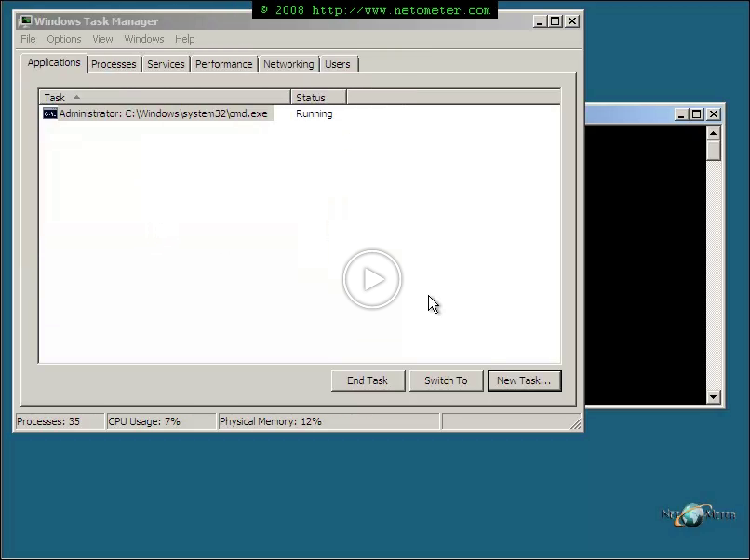Click the Task Manager title bar icon
This screenshot has height=560, width=750.
coord(25,21)
